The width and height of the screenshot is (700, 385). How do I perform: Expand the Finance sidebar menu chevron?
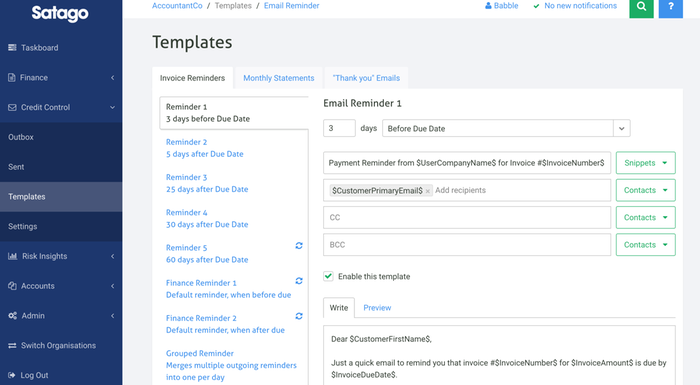112,78
